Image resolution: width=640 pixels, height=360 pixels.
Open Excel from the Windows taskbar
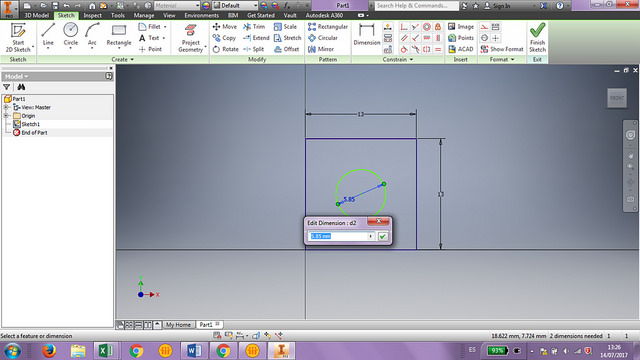tap(106, 351)
